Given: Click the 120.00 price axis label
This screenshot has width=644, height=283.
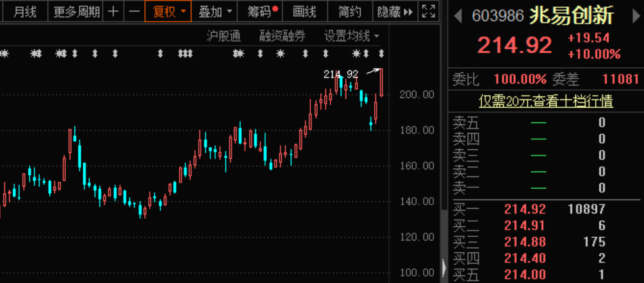Looking at the screenshot, I should coord(417,237).
